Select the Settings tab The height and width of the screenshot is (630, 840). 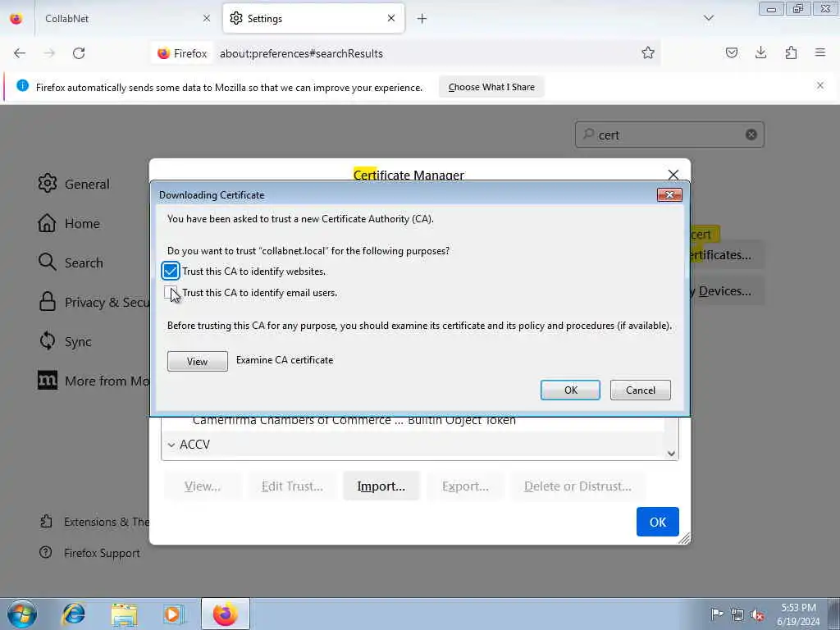313,19
